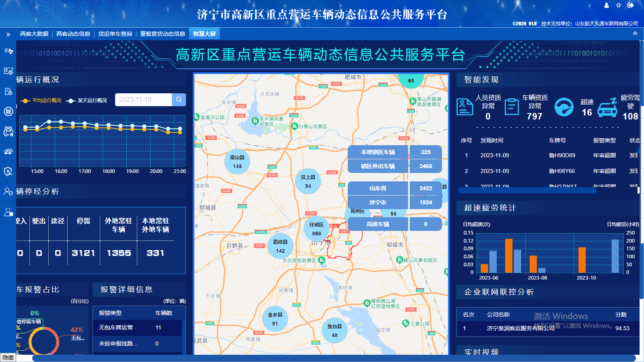Collapse the header using the up chevron

(635, 34)
